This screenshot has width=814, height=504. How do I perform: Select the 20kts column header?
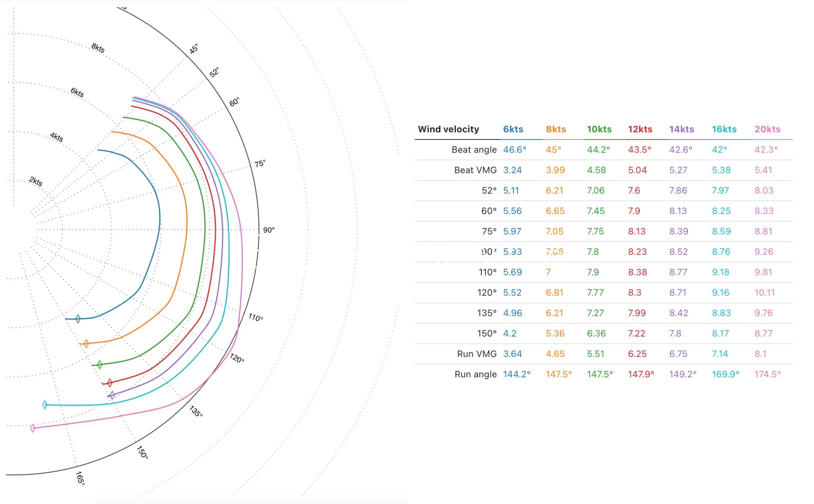click(x=767, y=129)
